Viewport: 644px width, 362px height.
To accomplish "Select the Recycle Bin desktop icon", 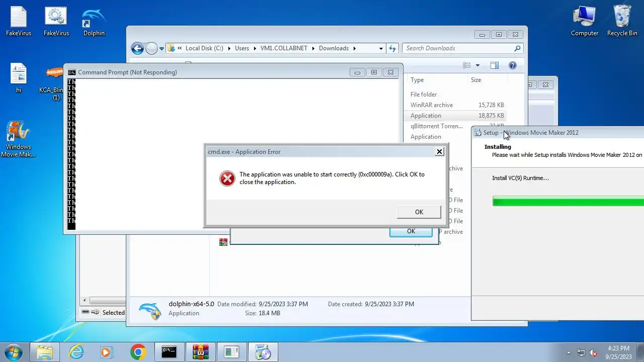I will pyautogui.click(x=622, y=21).
